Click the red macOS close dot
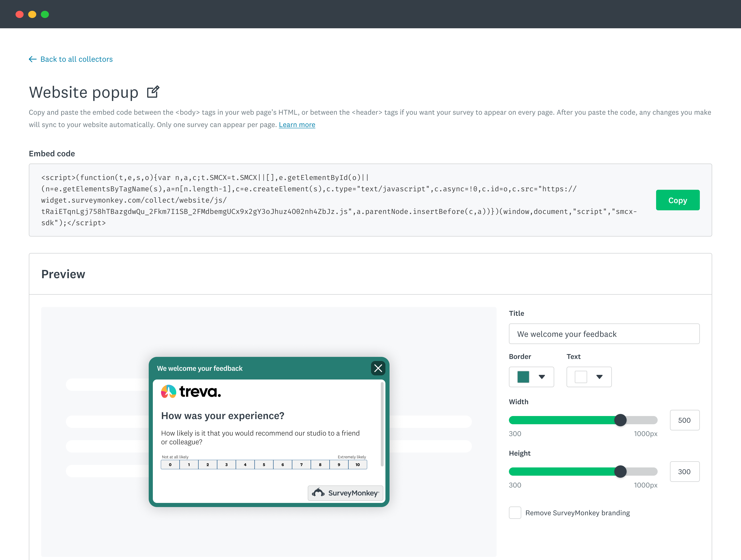The height and width of the screenshot is (560, 741). pos(20,14)
